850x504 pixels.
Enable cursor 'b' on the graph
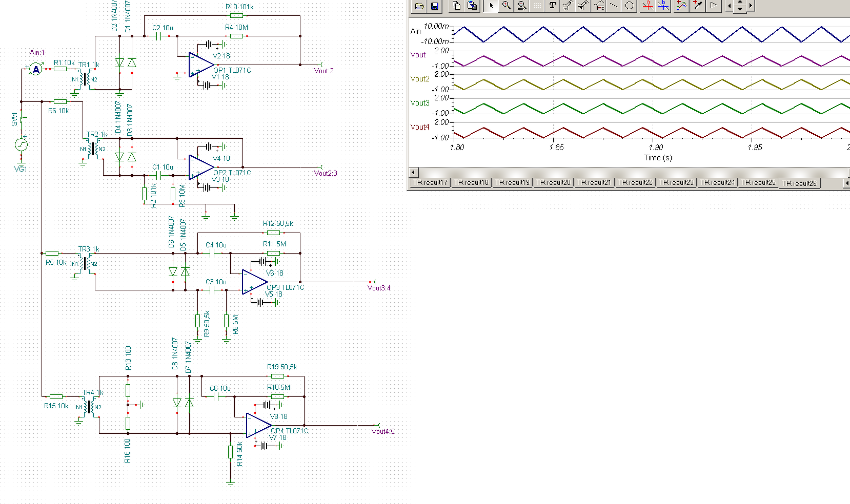point(663,6)
